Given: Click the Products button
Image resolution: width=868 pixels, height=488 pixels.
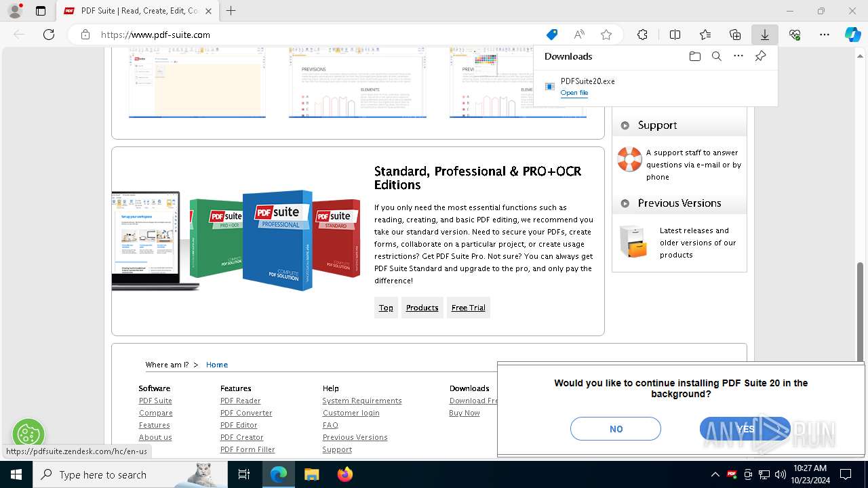Looking at the screenshot, I should coord(422,308).
